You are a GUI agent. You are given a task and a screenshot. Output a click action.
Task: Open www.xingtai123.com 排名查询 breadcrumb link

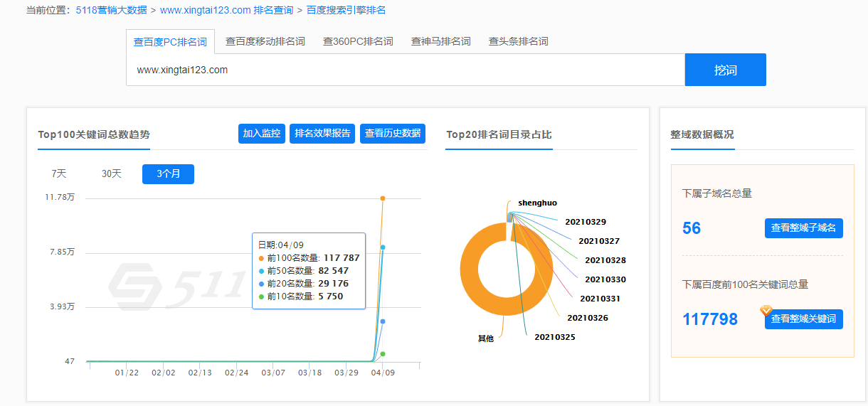click(x=226, y=10)
